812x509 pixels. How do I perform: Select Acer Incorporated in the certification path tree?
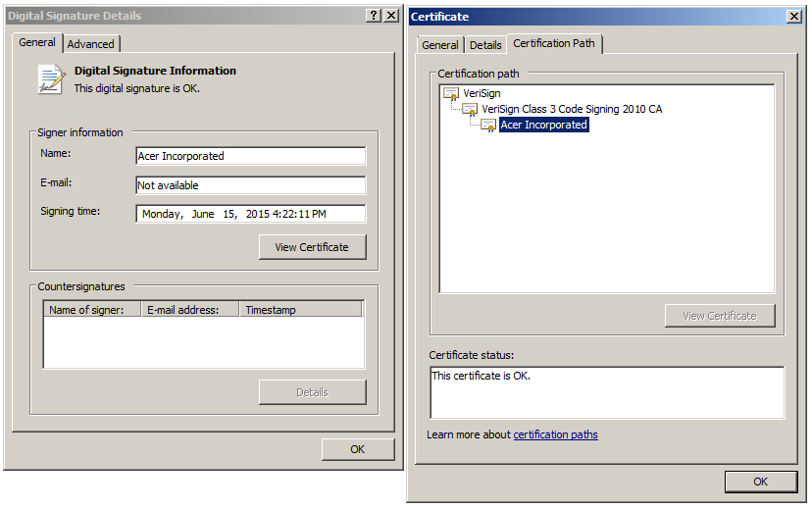[543, 125]
